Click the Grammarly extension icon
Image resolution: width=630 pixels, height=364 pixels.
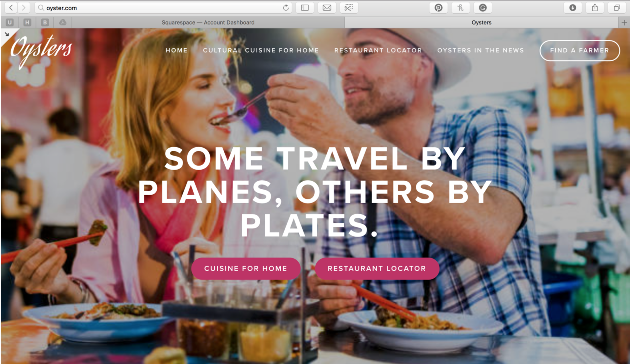482,8
